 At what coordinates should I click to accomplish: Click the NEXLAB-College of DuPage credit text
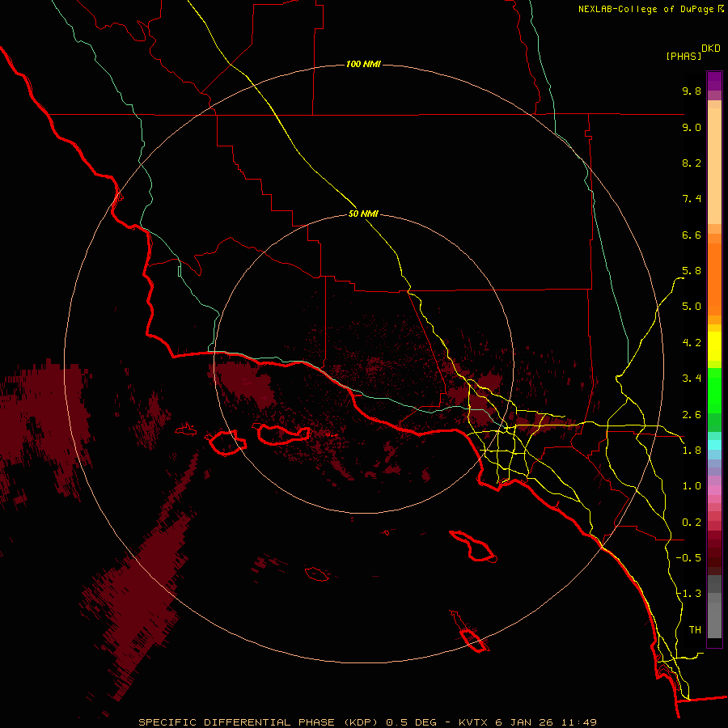645,9
